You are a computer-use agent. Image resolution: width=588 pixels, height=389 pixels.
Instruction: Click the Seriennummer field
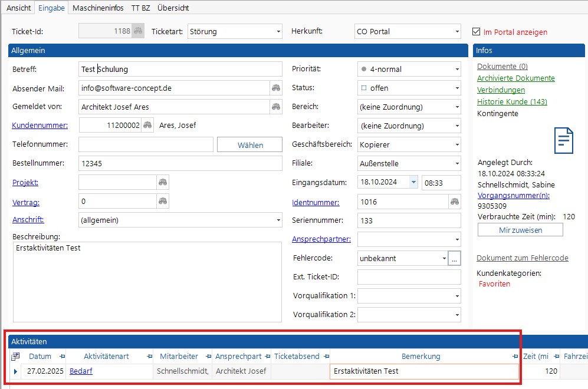[x=409, y=220]
